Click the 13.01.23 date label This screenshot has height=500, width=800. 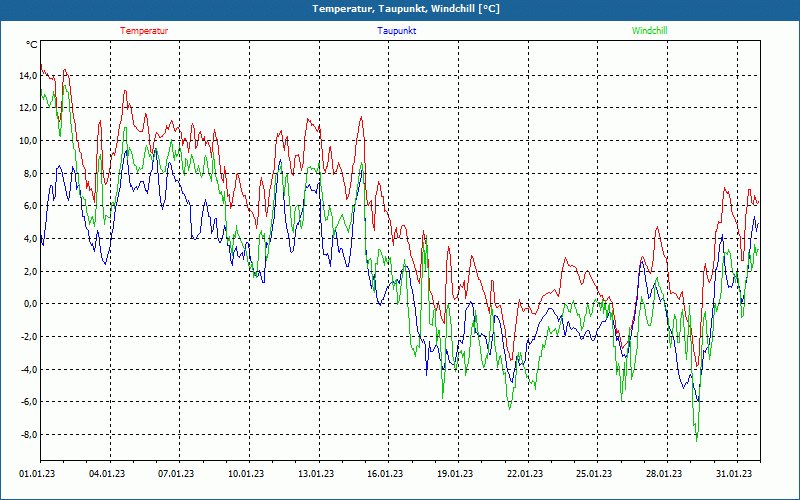(316, 474)
